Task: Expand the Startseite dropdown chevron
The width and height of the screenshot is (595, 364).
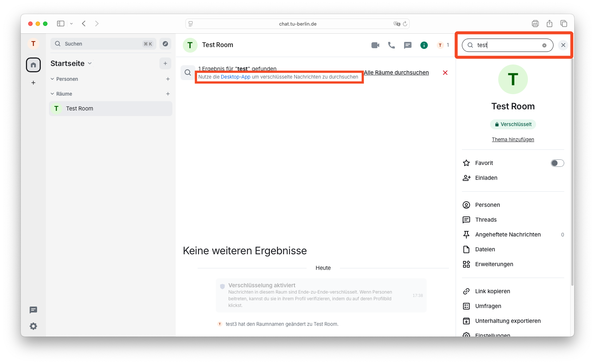Action: pyautogui.click(x=90, y=63)
